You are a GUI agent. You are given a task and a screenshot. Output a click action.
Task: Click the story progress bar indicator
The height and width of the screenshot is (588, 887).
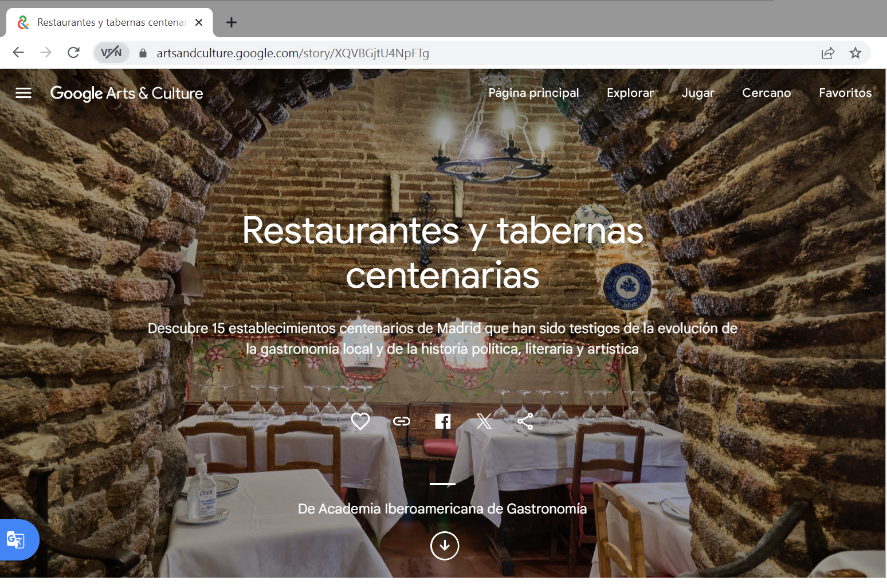point(442,484)
